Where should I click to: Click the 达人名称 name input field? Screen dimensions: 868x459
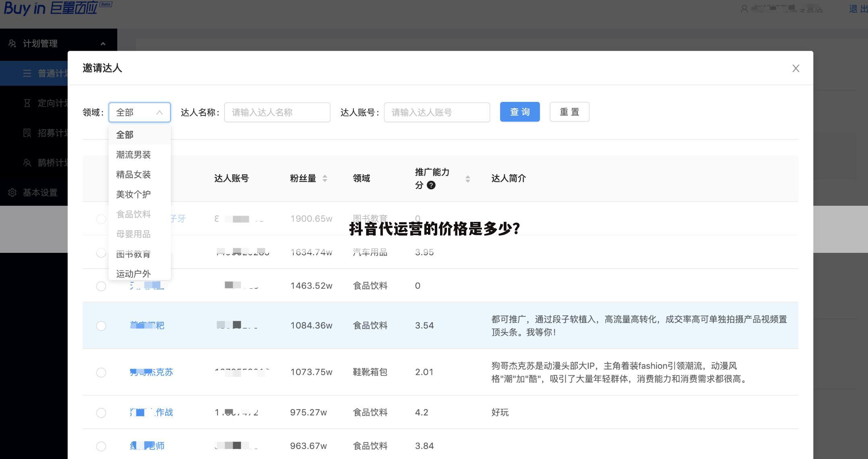pos(277,112)
